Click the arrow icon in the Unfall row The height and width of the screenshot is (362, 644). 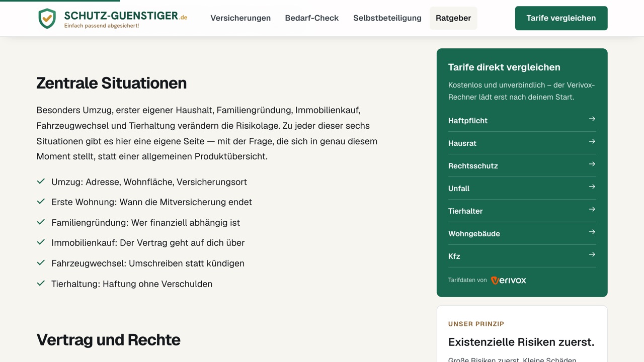coord(592,187)
